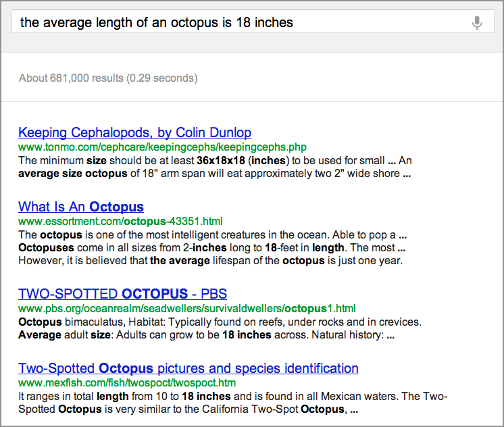Click the snippet line about average lifespan

click(x=210, y=260)
